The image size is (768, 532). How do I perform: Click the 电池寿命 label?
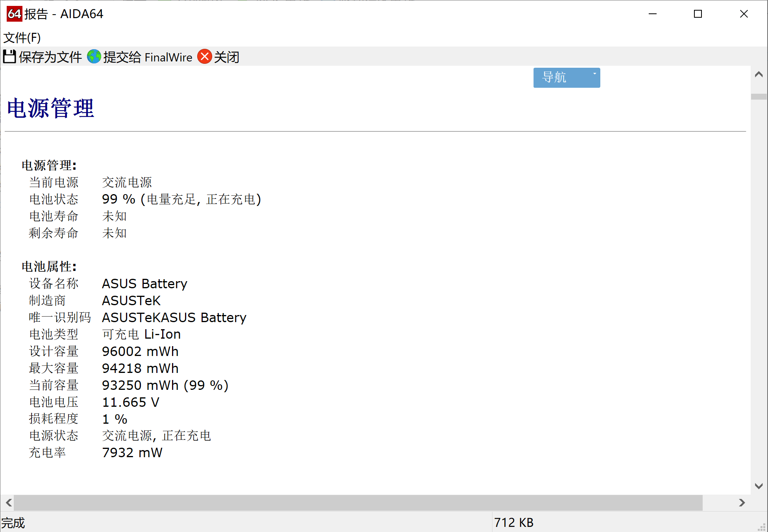point(54,216)
